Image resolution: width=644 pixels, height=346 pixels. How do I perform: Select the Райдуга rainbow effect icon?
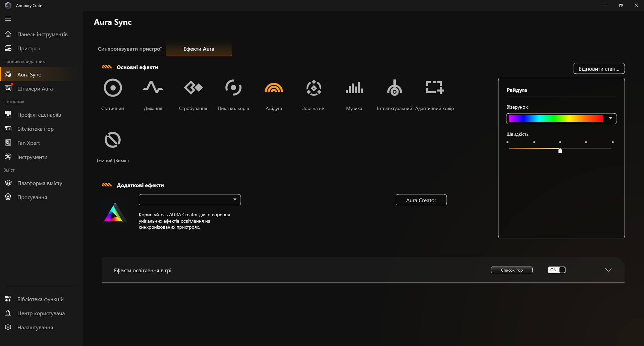click(x=274, y=88)
